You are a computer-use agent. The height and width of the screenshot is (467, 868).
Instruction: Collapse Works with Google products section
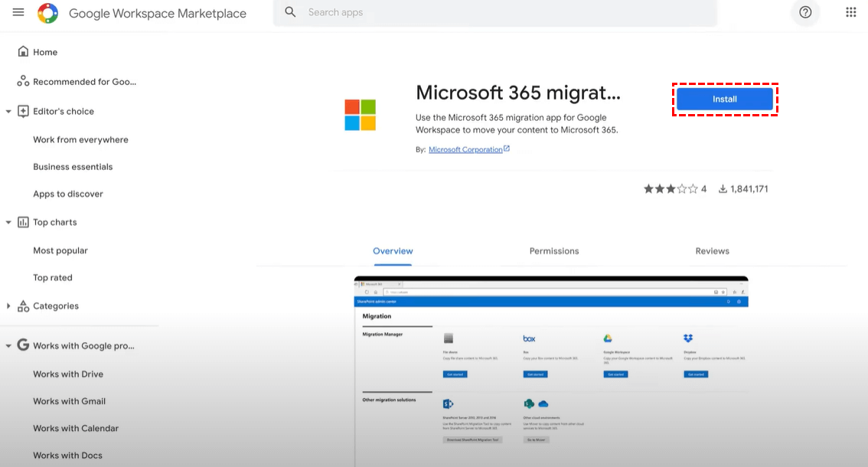(x=8, y=346)
